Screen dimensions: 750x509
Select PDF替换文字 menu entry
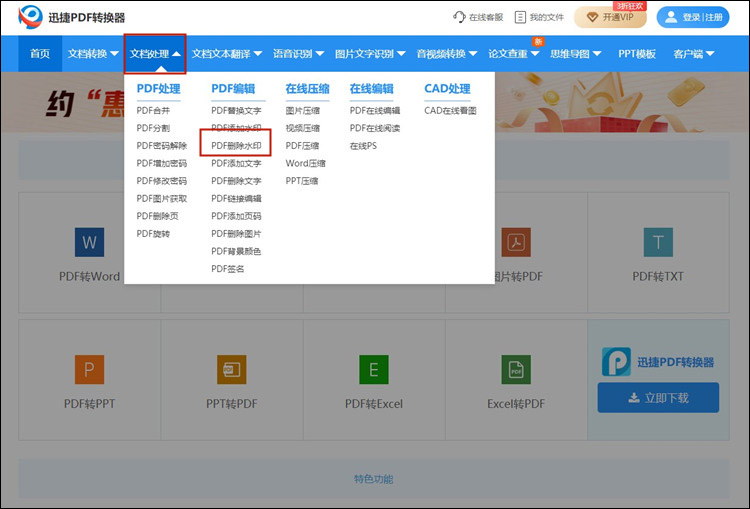coord(236,111)
